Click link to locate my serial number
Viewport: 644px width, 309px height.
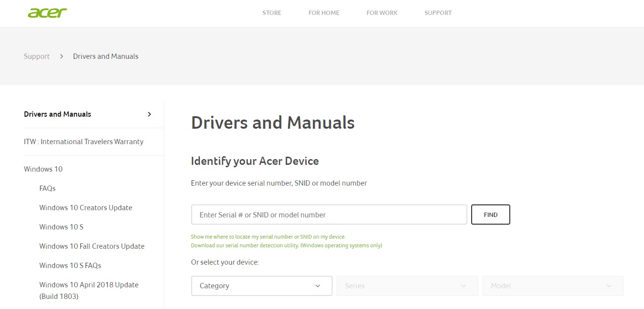[268, 237]
